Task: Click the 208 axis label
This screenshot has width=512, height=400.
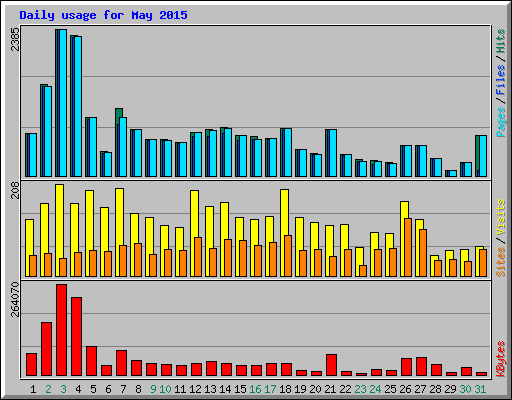Action: [15, 190]
